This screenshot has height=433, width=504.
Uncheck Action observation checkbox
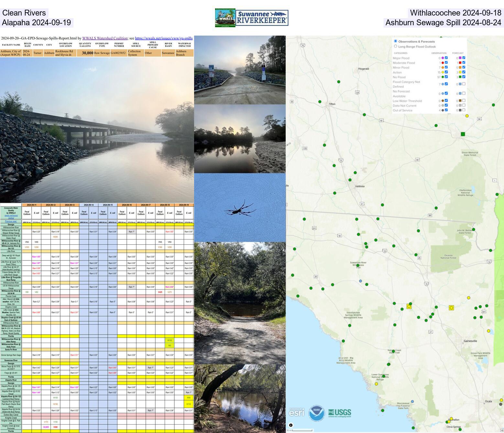[446, 72]
